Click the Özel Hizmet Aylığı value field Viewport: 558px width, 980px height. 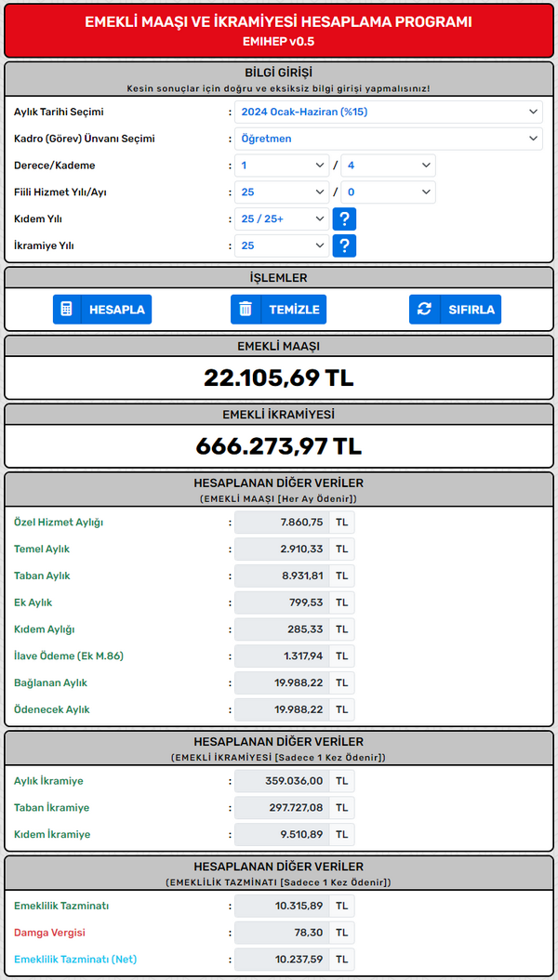(282, 523)
